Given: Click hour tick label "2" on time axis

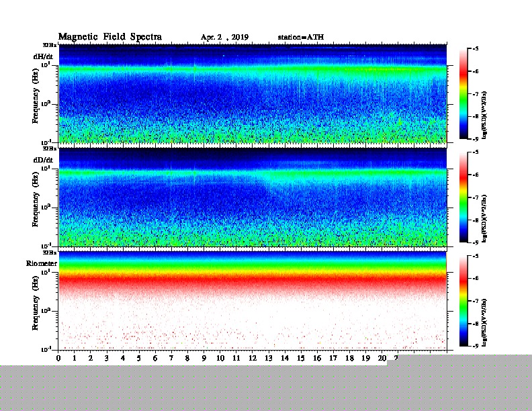Looking at the screenshot, I should tap(91, 358).
